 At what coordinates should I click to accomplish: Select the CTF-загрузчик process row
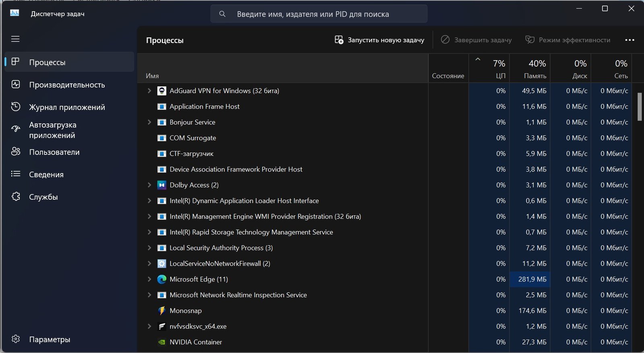pyautogui.click(x=384, y=154)
